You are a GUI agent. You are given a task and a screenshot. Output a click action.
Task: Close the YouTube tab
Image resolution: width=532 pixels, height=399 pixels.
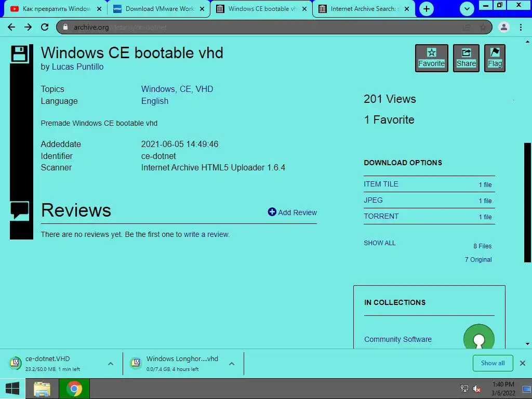click(x=99, y=9)
